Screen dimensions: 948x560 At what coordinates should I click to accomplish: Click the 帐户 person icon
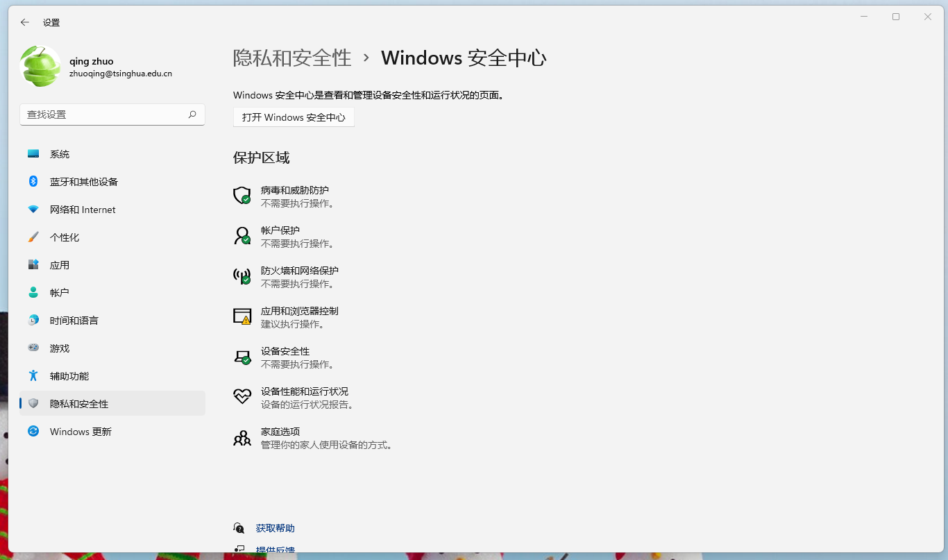33,293
